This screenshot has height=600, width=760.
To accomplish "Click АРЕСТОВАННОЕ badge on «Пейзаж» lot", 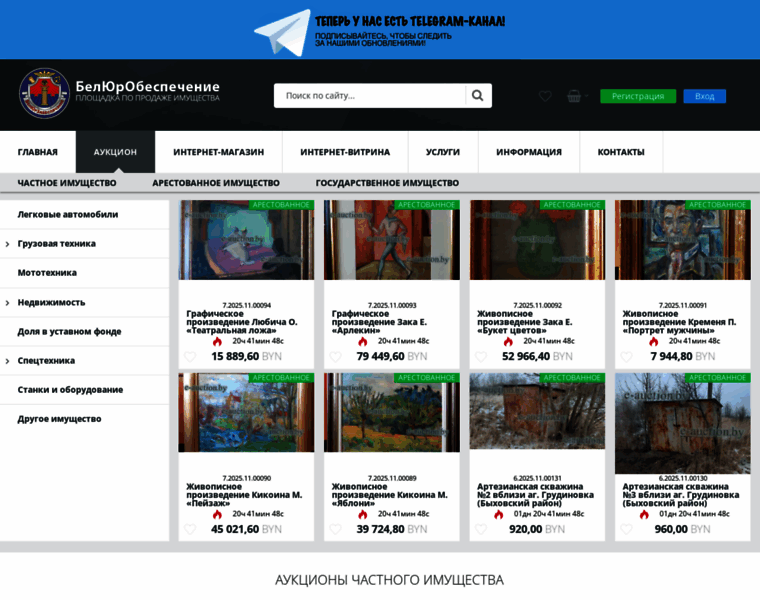I will point(281,378).
